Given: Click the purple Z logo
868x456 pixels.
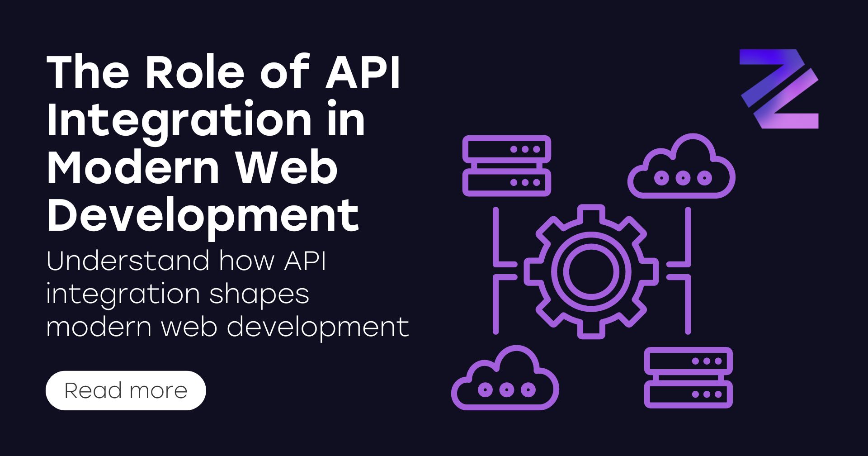Looking at the screenshot, I should click(779, 89).
